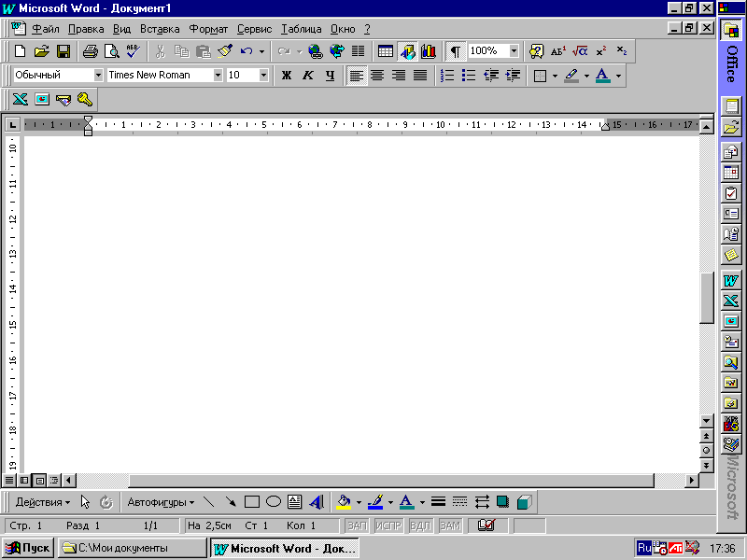Apply 3-D effect to shape
Screen dimensions: 747x560
click(524, 502)
